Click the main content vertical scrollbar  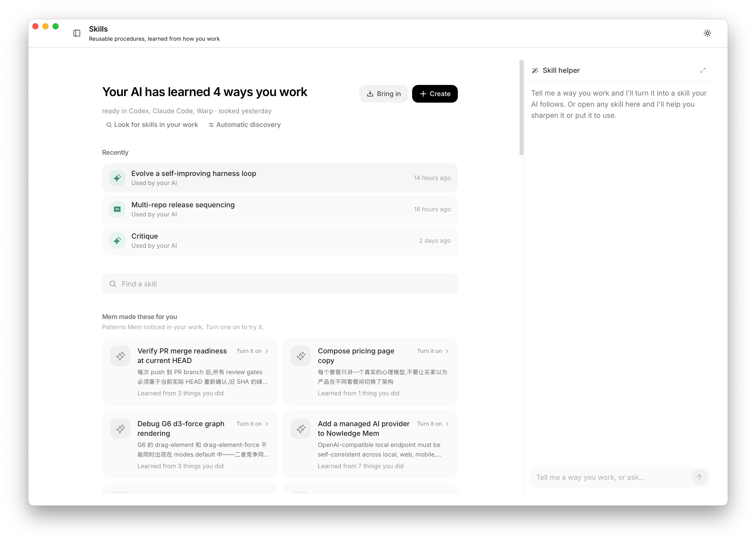(x=521, y=107)
